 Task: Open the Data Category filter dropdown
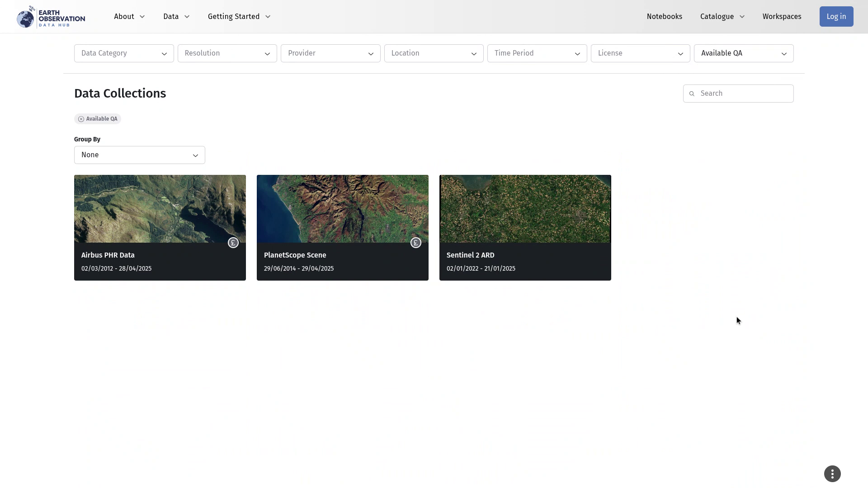[x=124, y=53]
